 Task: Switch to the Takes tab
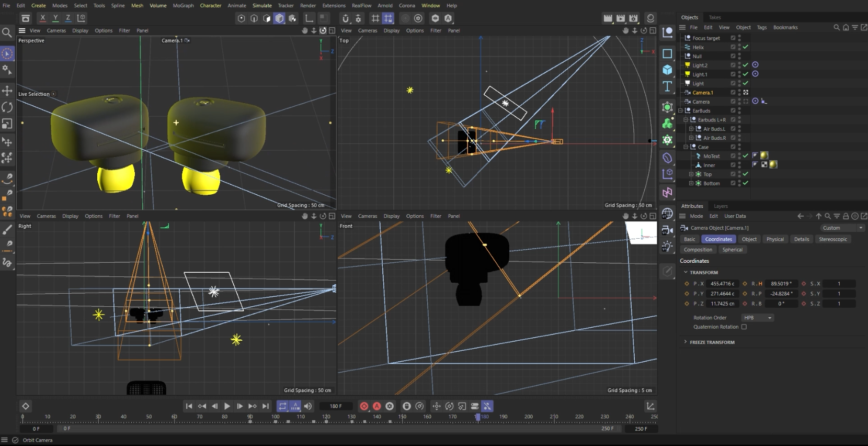tap(715, 17)
